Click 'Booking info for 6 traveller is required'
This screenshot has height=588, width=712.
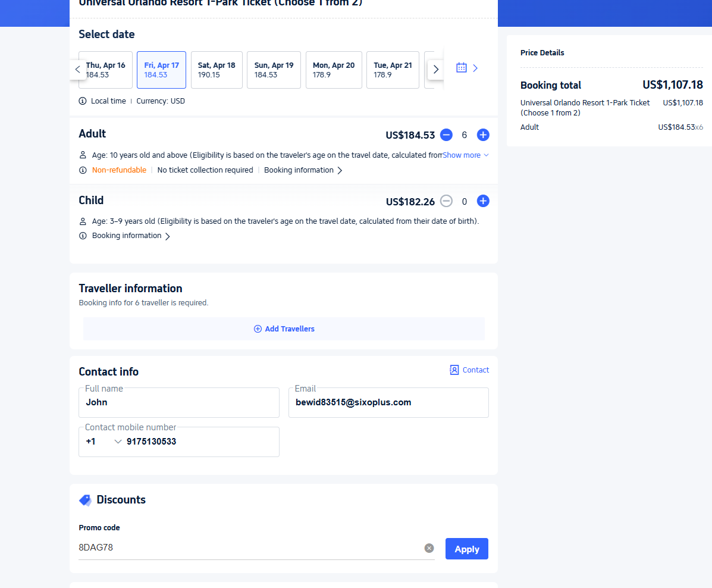coord(143,303)
